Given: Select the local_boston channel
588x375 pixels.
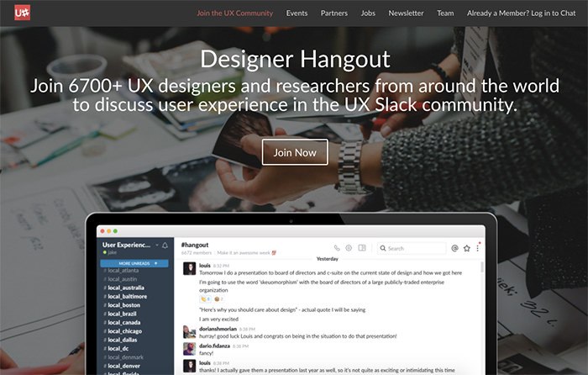Looking at the screenshot, I should pyautogui.click(x=122, y=305).
